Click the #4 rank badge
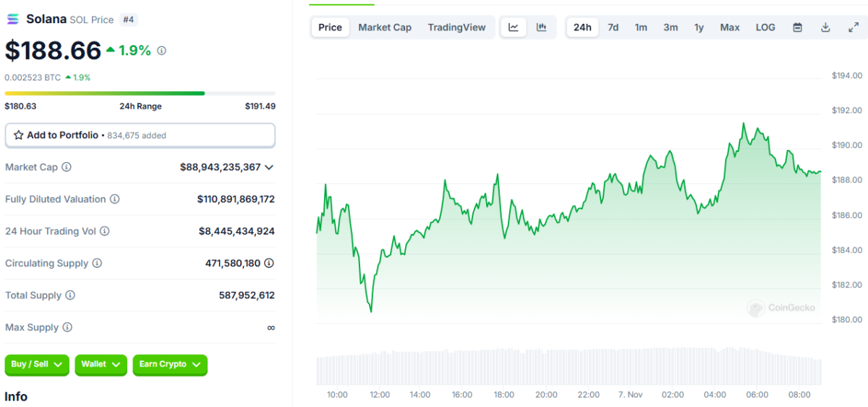Viewport: 868px width, 407px height. point(128,20)
